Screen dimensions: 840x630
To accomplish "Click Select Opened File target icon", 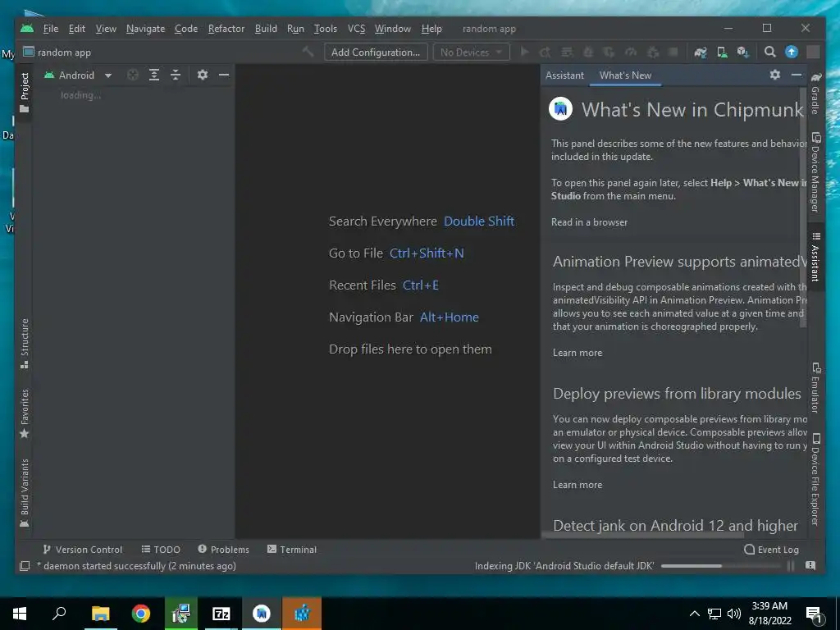I will pos(132,75).
